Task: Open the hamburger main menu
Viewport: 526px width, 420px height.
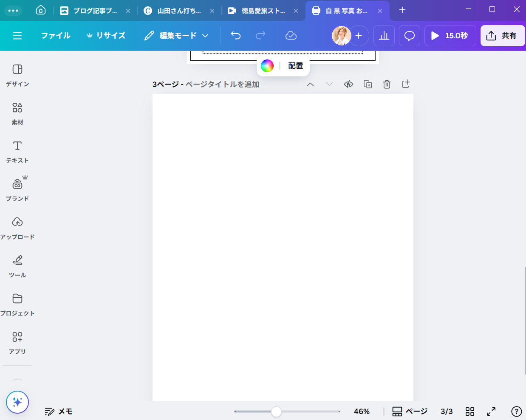Action: (17, 36)
